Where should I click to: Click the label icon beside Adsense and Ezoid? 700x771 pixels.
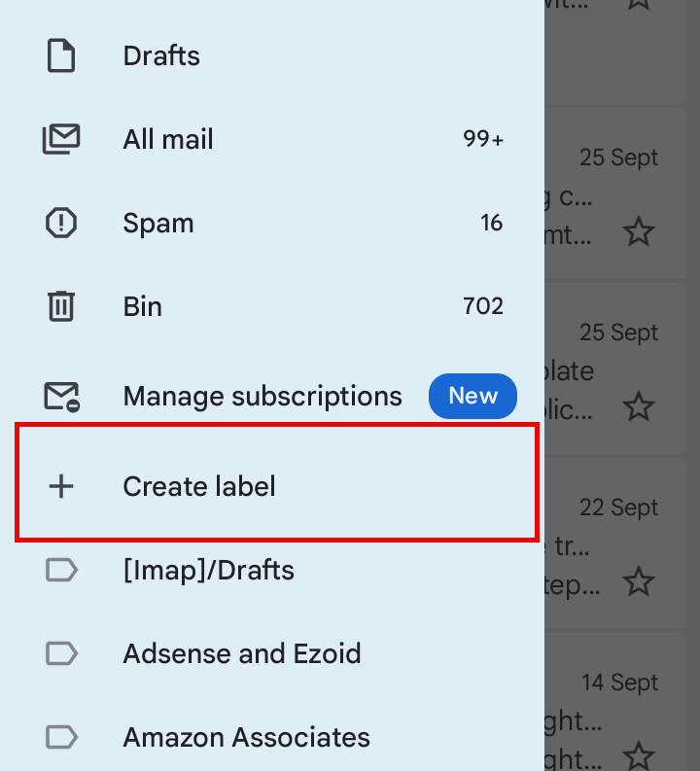coord(61,654)
